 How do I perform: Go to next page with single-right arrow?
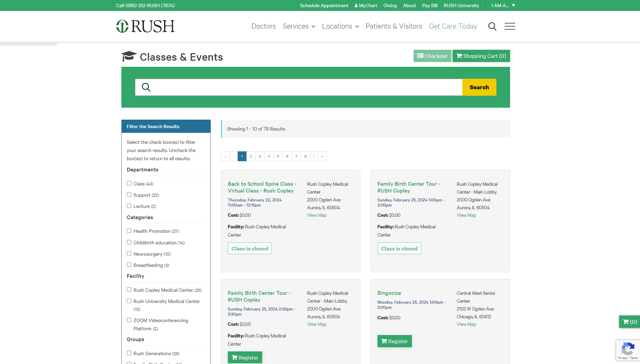[x=314, y=156]
